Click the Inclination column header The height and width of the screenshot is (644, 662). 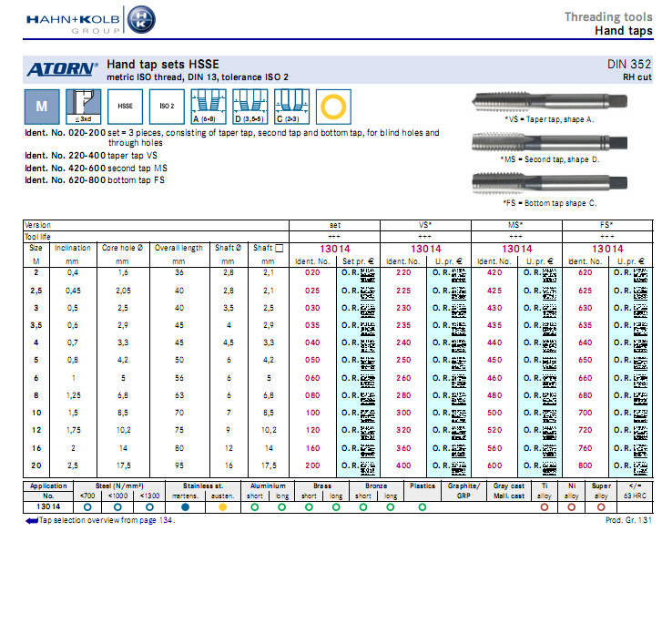pos(73,248)
